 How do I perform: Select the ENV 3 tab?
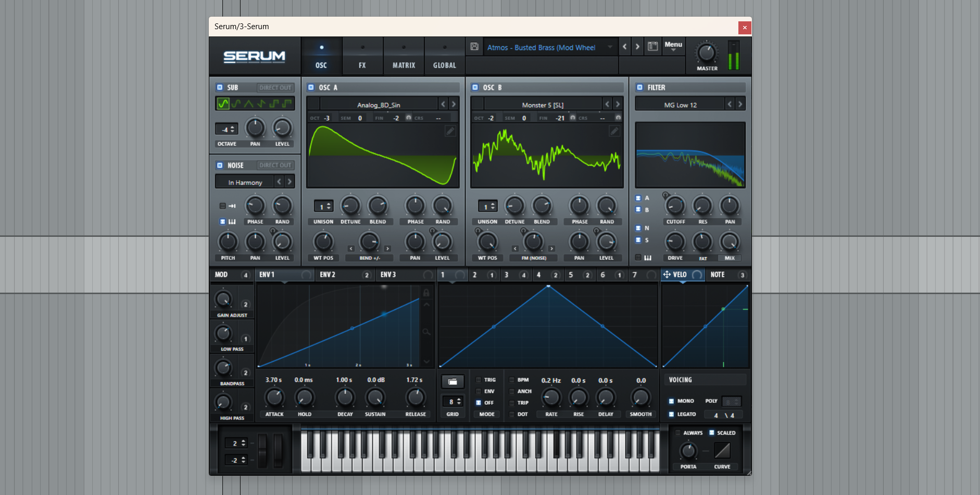tap(405, 274)
